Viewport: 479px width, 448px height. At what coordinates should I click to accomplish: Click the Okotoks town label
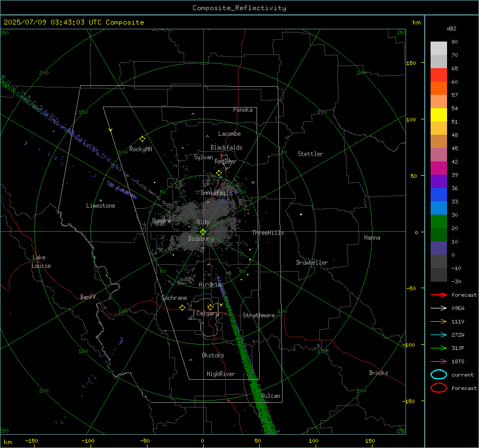213,355
